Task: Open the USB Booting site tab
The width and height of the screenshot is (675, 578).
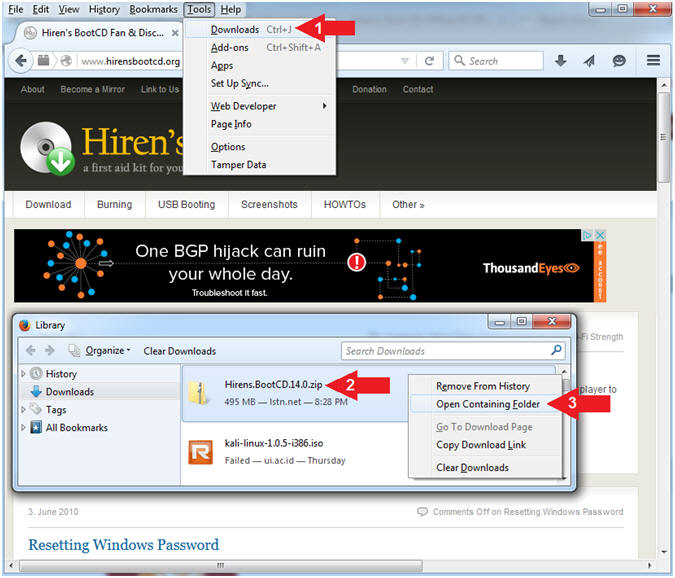Action: pos(186,204)
